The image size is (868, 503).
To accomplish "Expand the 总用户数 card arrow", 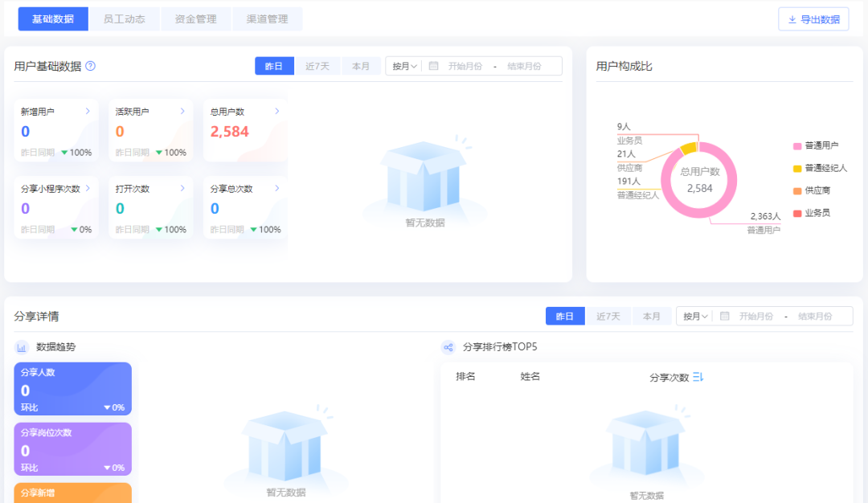I will (x=276, y=111).
